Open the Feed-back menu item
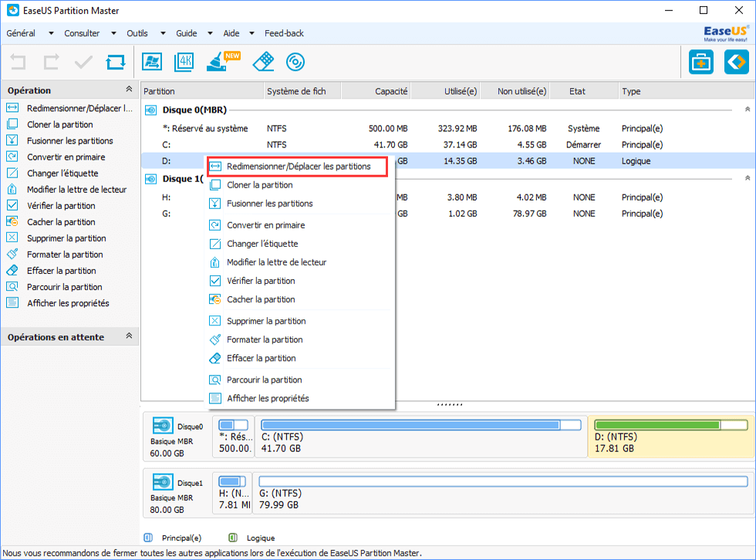This screenshot has width=756, height=560. tap(284, 33)
